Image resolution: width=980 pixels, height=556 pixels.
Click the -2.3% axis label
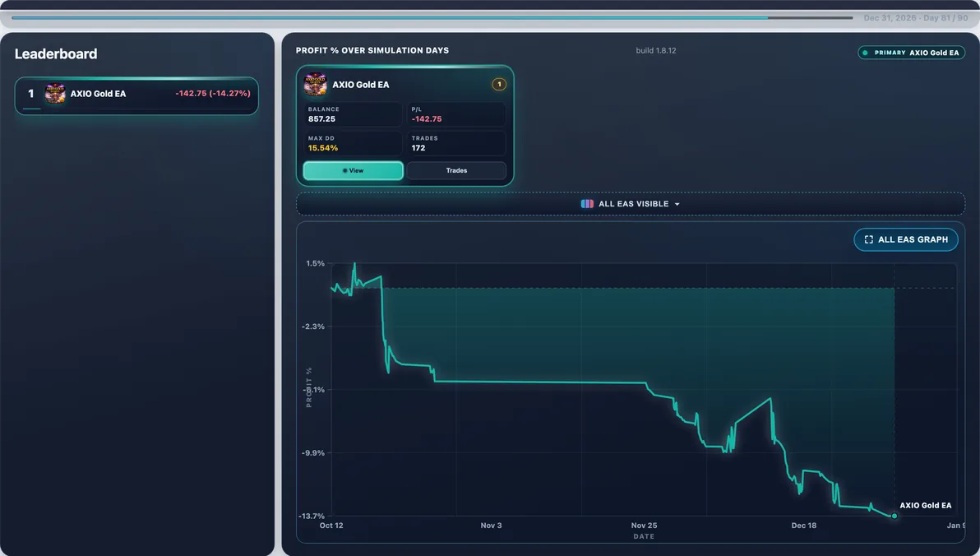[312, 327]
